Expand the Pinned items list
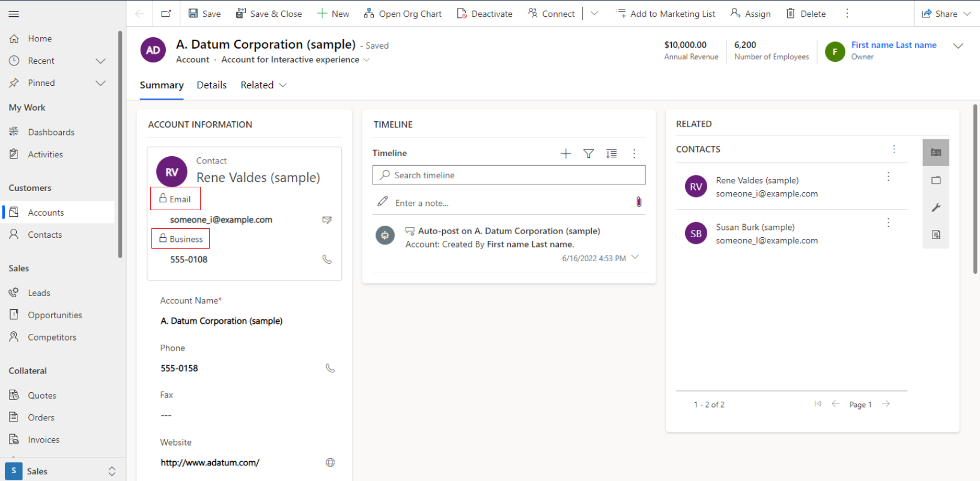Screen dimensions: 980x481 coord(100,83)
